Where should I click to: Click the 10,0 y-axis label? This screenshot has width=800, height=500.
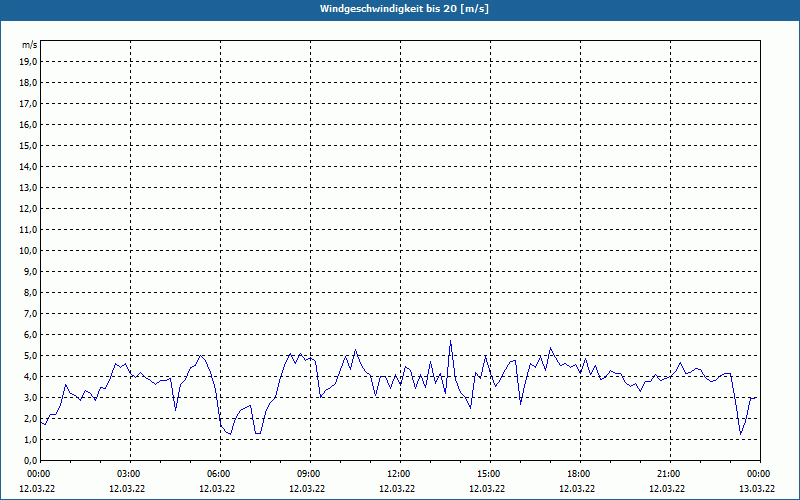tap(29, 251)
